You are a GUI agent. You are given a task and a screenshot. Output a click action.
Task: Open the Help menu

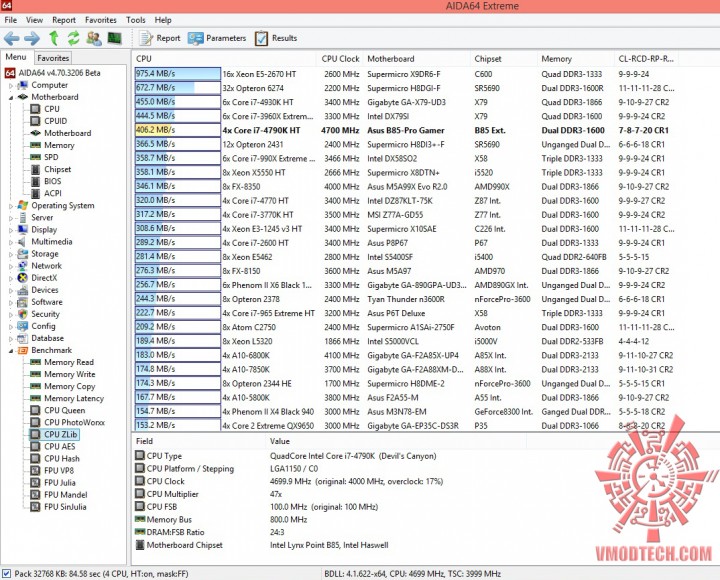click(163, 20)
